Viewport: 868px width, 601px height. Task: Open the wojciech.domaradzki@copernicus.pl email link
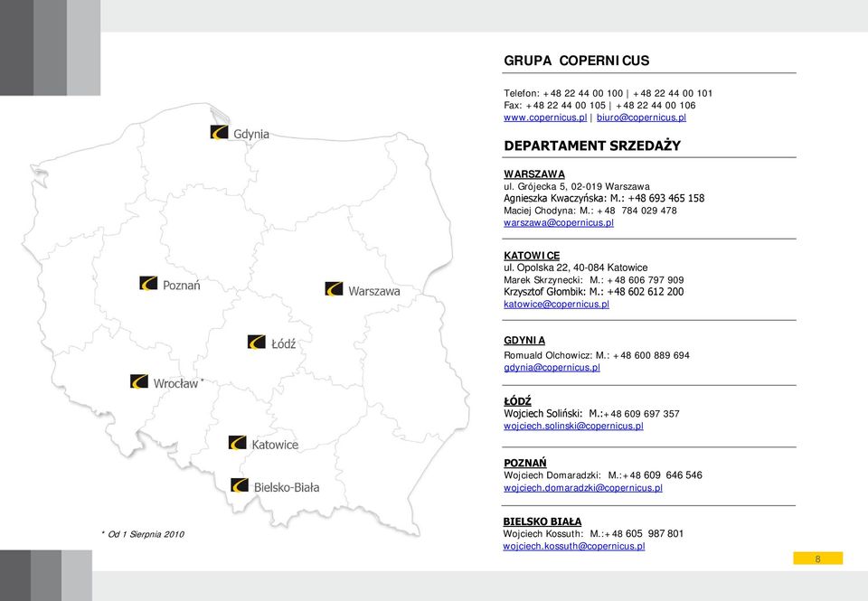pyautogui.click(x=583, y=488)
